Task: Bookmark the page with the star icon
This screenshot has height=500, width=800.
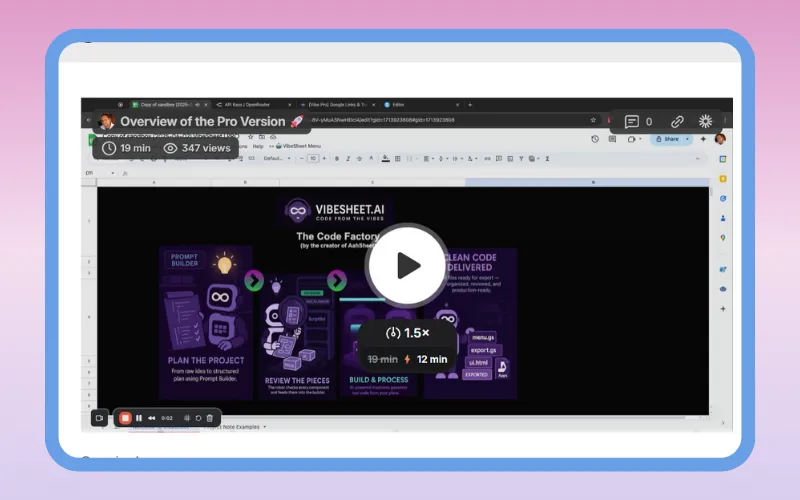Action: [593, 120]
